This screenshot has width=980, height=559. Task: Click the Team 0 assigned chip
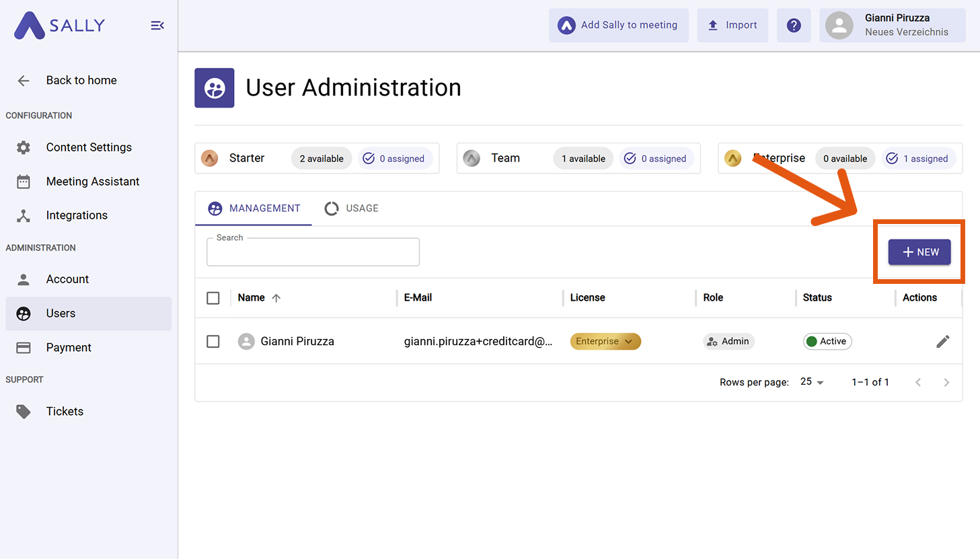point(656,159)
